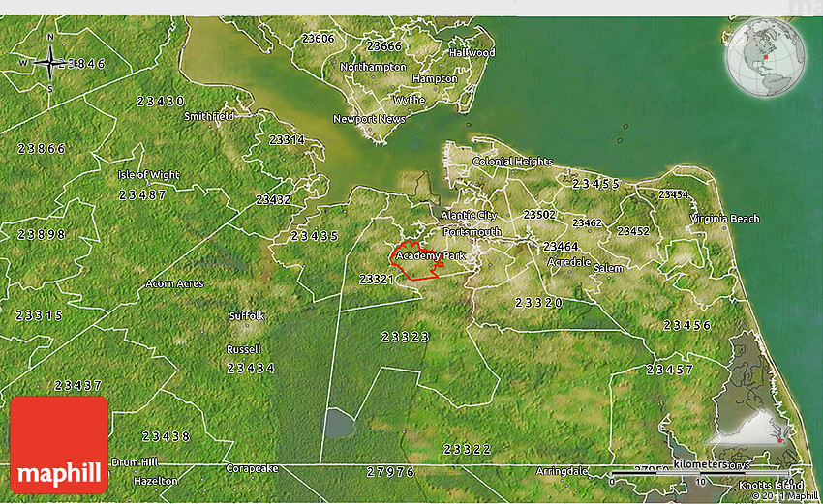
Task: Click the Suffolk town label
Action: pos(246,316)
